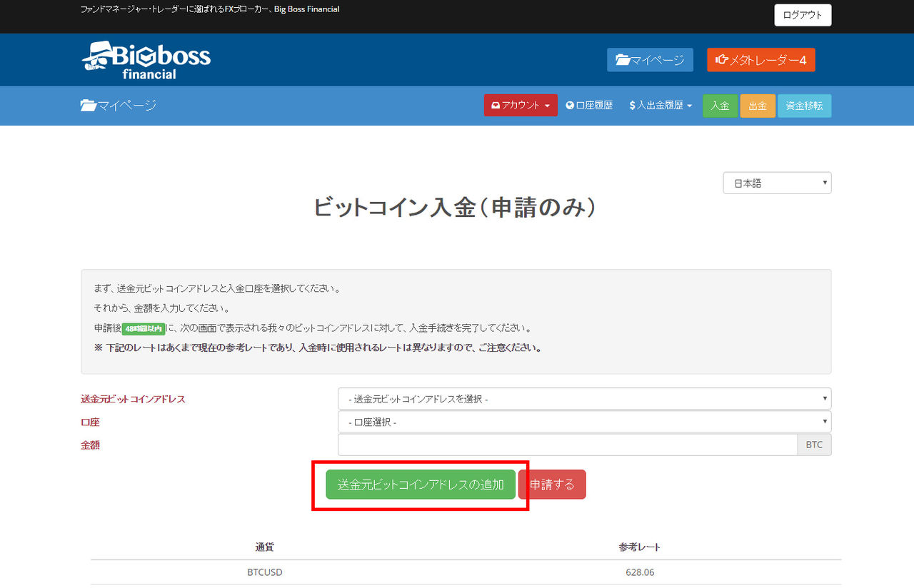
Task: Open the BigBoss financial logo link
Action: point(146,60)
